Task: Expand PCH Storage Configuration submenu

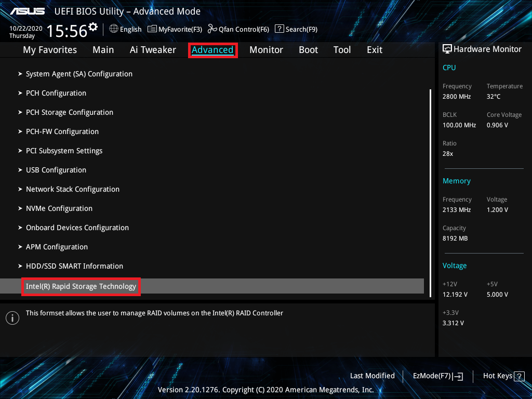Action: click(69, 112)
